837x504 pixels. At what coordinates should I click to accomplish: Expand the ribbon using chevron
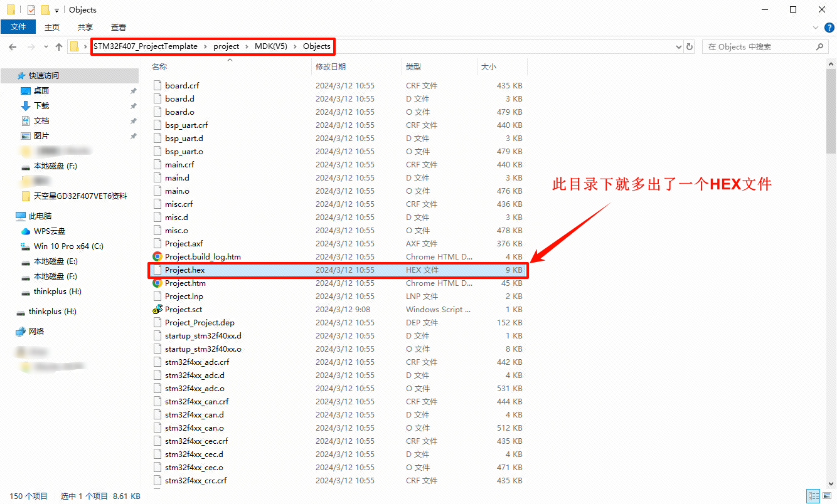(x=816, y=28)
